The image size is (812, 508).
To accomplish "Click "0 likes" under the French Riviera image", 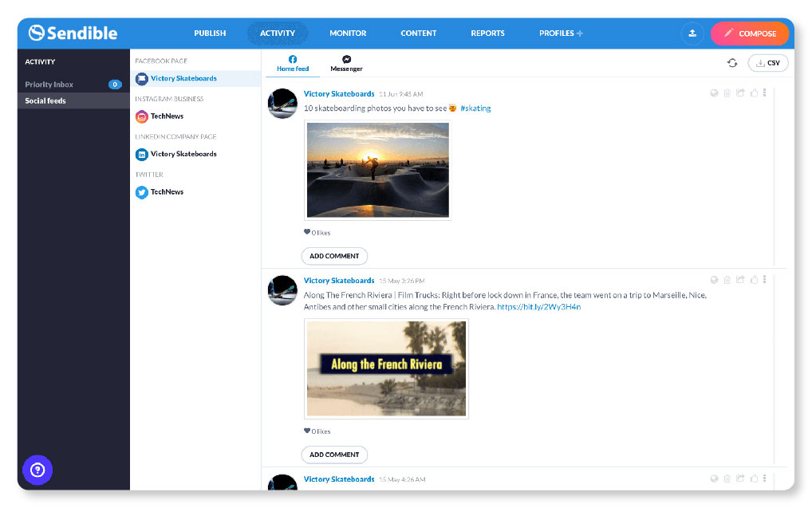I will click(x=317, y=431).
